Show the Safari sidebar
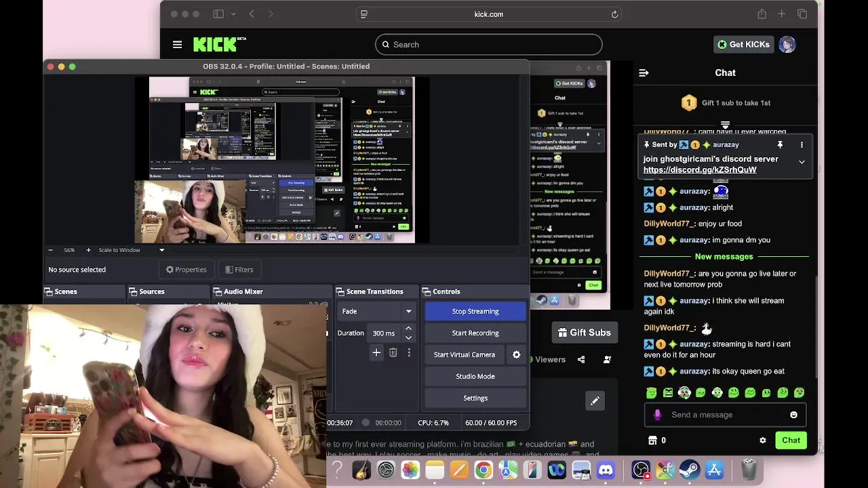868x488 pixels. point(218,14)
